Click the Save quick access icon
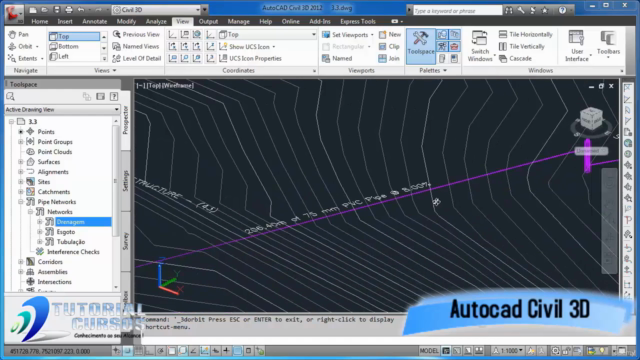Image resolution: width=640 pixels, height=360 pixels. pyautogui.click(x=57, y=9)
